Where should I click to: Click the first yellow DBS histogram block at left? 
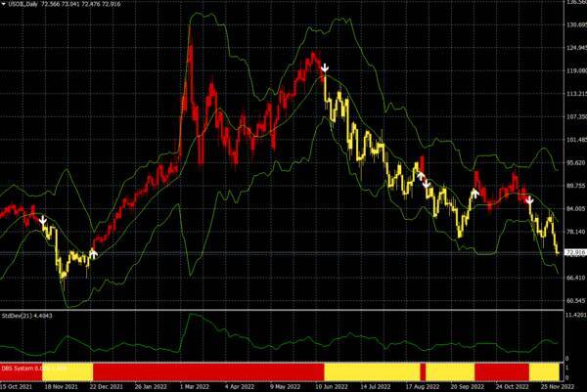(x=68, y=371)
